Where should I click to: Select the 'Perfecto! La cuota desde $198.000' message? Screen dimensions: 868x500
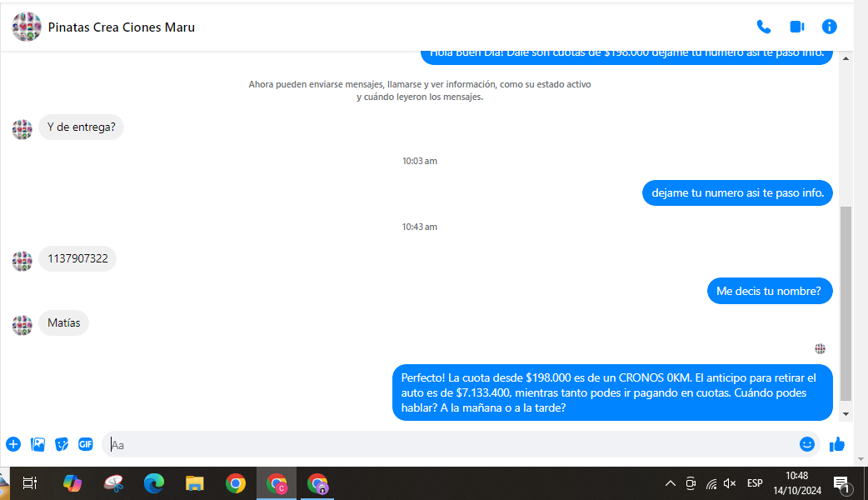pos(612,392)
